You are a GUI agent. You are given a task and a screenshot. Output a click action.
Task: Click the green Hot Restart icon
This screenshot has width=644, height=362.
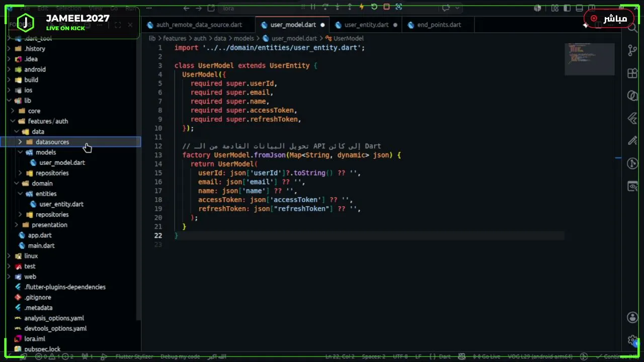pyautogui.click(x=374, y=7)
